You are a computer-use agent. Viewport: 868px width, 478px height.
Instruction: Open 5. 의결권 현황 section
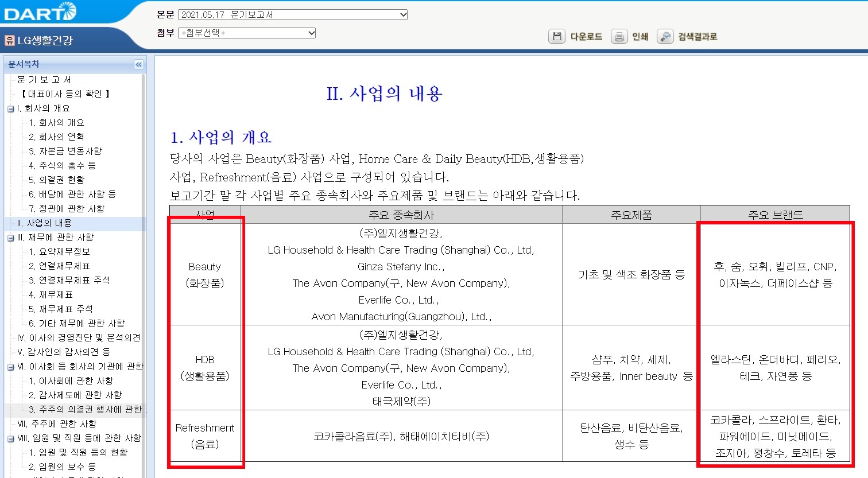56,180
